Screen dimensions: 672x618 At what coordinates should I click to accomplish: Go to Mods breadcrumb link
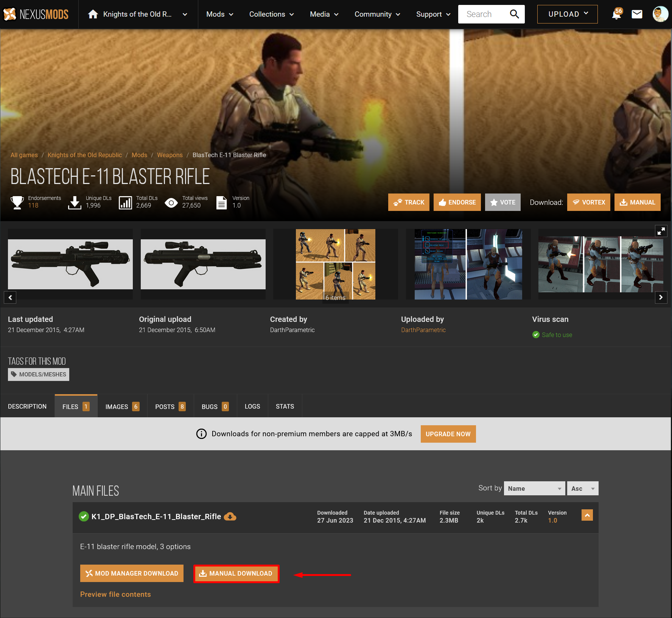click(139, 155)
